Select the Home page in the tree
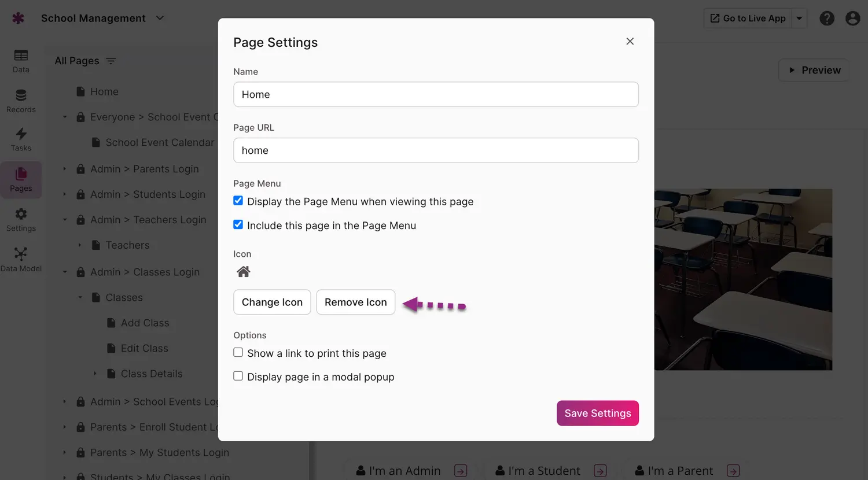This screenshot has width=868, height=480. 104,91
